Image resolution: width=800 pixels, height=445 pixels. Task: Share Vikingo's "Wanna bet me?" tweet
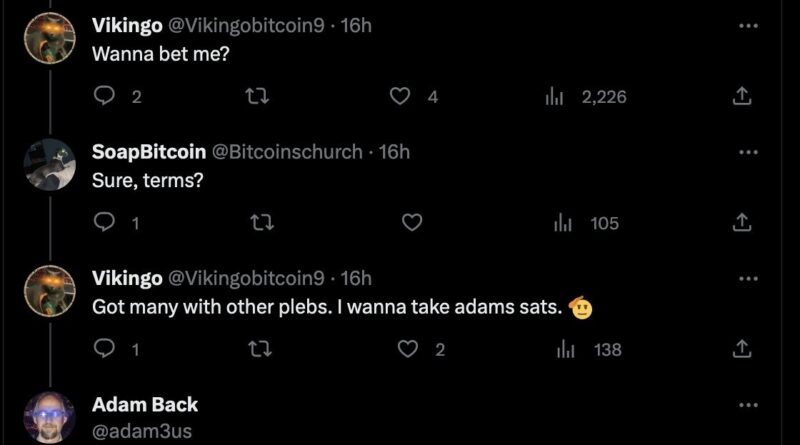pos(742,97)
